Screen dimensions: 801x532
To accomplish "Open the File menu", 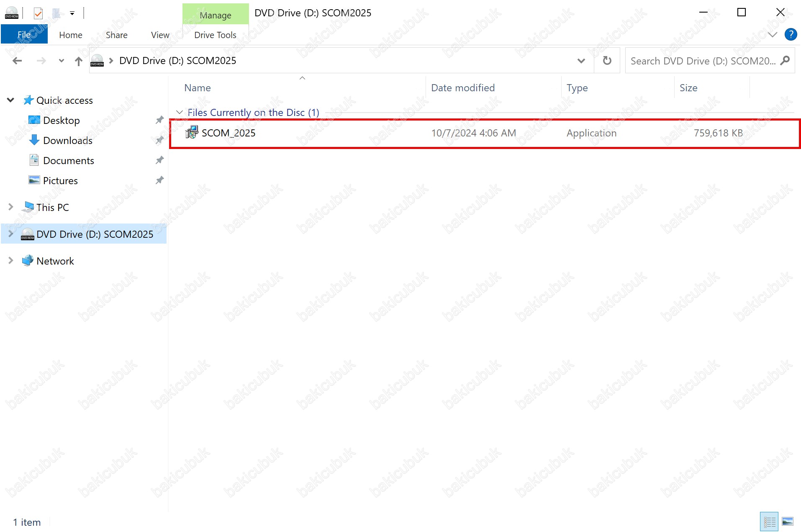I will click(24, 35).
